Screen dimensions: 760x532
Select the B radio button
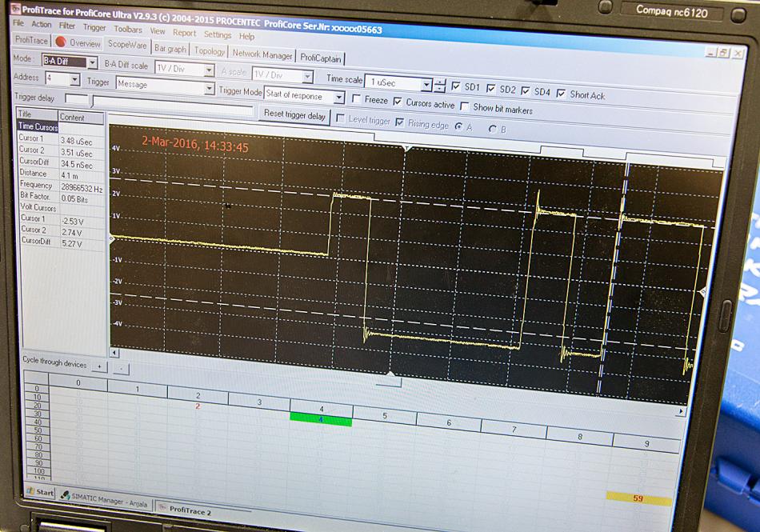coord(493,128)
